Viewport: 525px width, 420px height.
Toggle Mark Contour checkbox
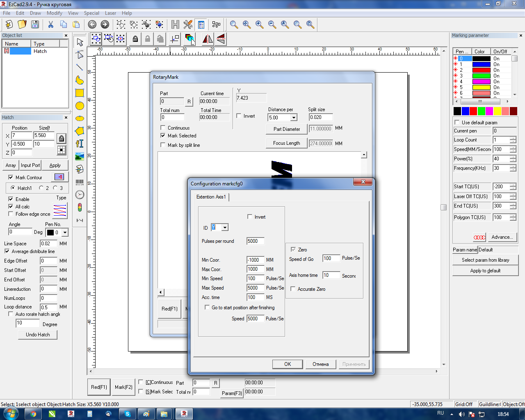coord(11,177)
